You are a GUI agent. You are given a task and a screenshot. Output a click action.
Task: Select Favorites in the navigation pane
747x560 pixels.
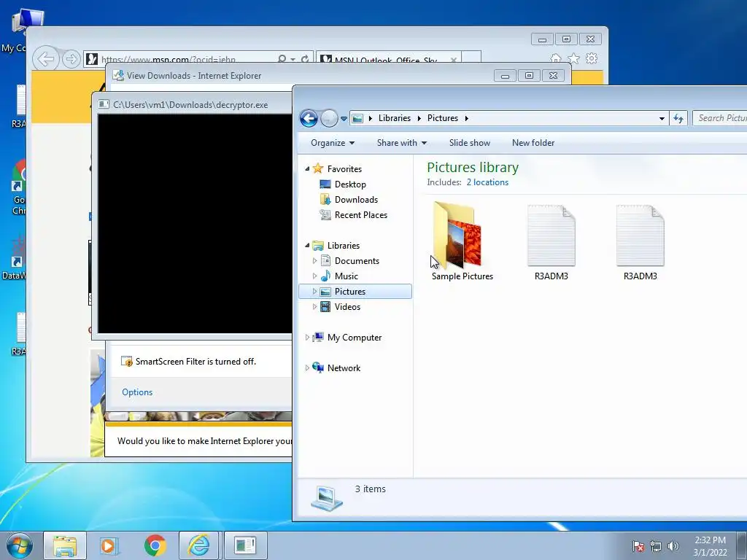click(344, 169)
